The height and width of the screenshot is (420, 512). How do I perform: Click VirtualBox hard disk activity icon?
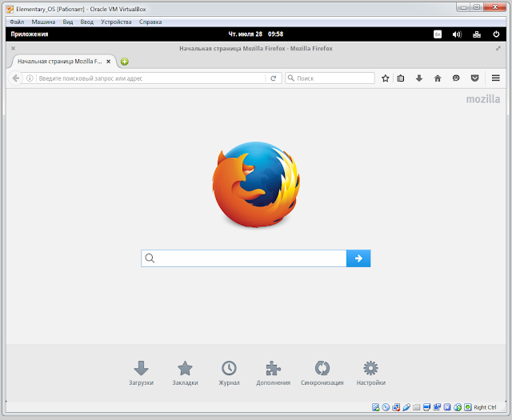coord(375,407)
